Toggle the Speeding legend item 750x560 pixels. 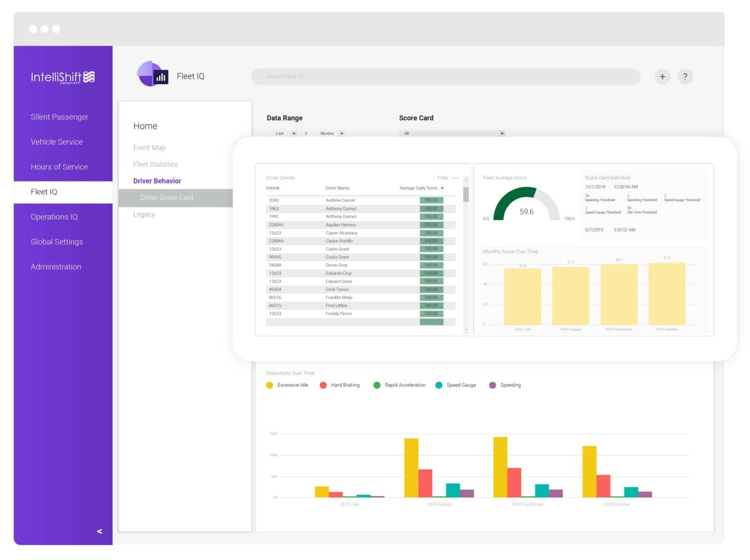click(492, 385)
